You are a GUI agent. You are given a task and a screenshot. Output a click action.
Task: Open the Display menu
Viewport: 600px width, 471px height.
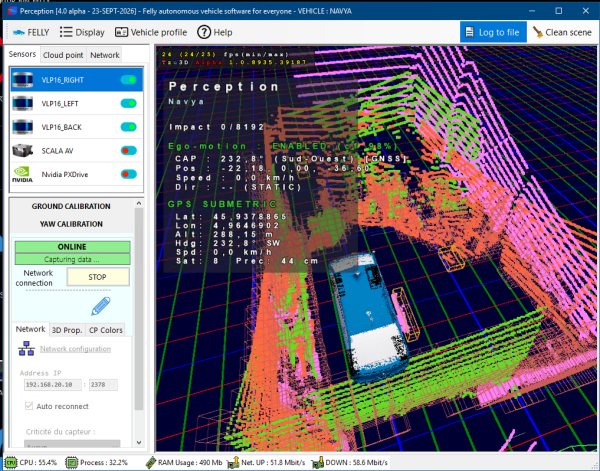click(x=82, y=33)
